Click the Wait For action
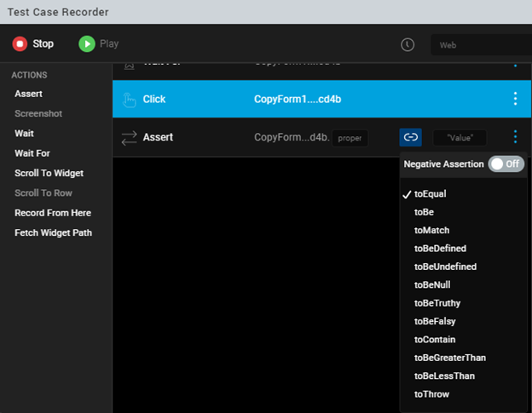The width and height of the screenshot is (532, 413). point(32,153)
